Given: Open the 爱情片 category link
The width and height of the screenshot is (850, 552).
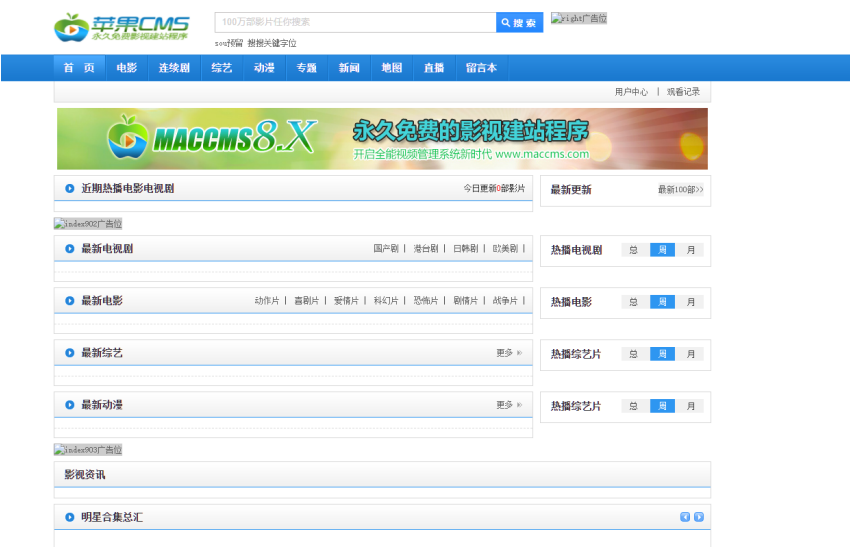Looking at the screenshot, I should tap(346, 300).
